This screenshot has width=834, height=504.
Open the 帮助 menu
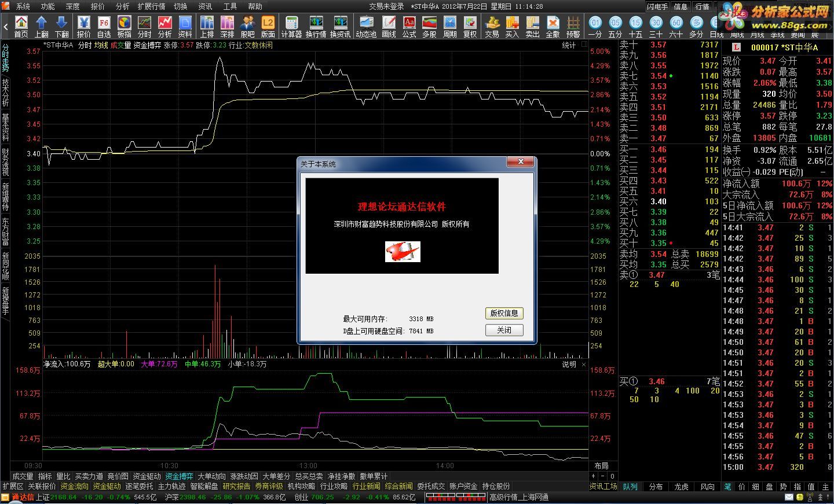pos(255,6)
